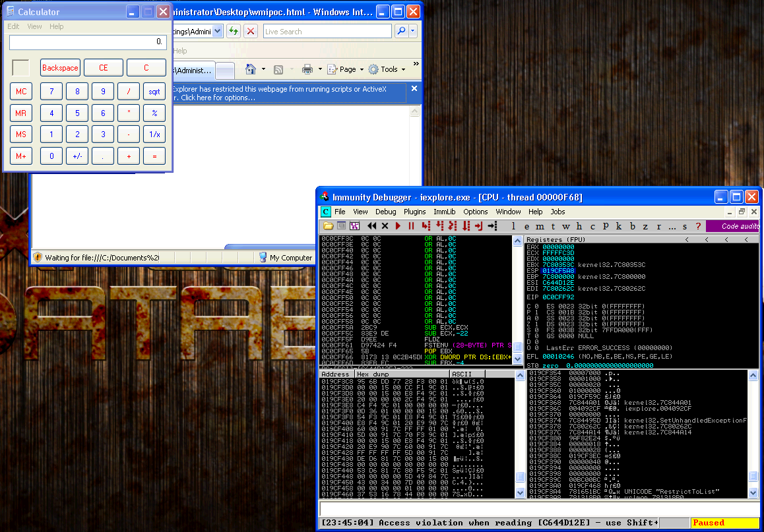
Task: Expand the toolbar overflow chevron in Internet Explorer
Action: click(416, 64)
